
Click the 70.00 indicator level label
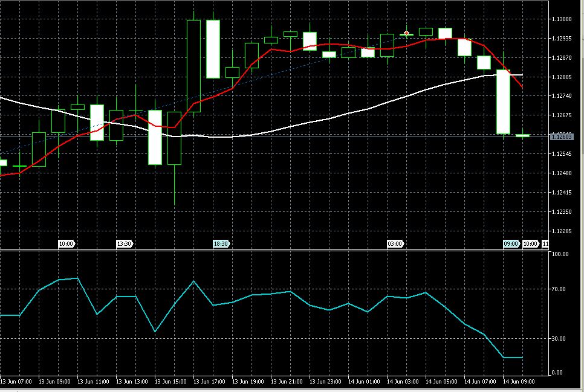pyautogui.click(x=560, y=290)
